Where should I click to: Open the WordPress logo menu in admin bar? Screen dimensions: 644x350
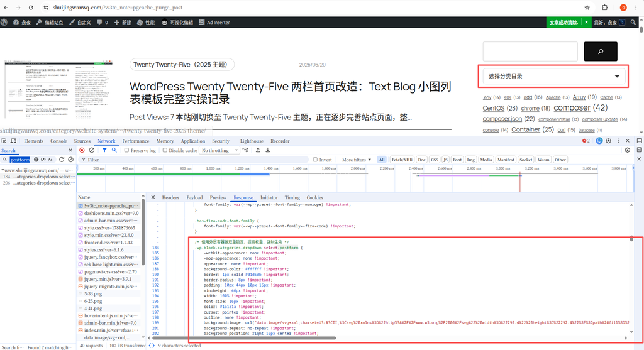pos(4,22)
